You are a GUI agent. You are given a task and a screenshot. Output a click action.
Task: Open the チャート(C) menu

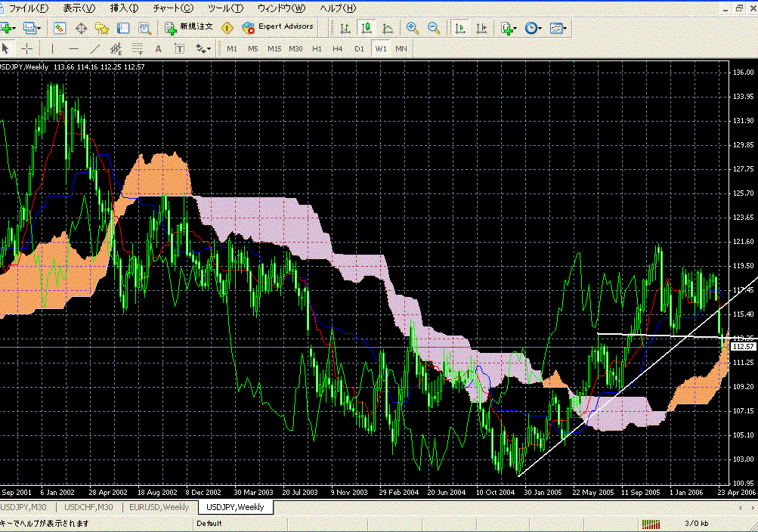172,8
